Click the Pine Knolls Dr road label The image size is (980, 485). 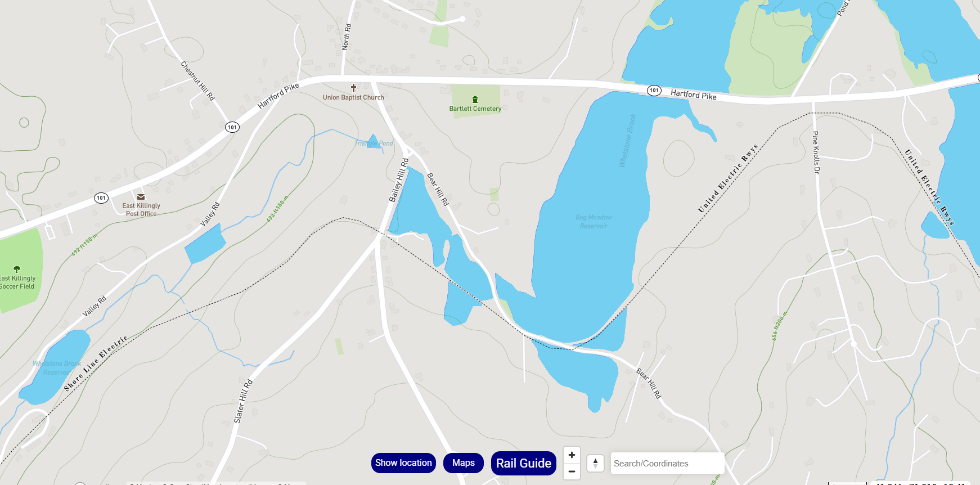816,152
